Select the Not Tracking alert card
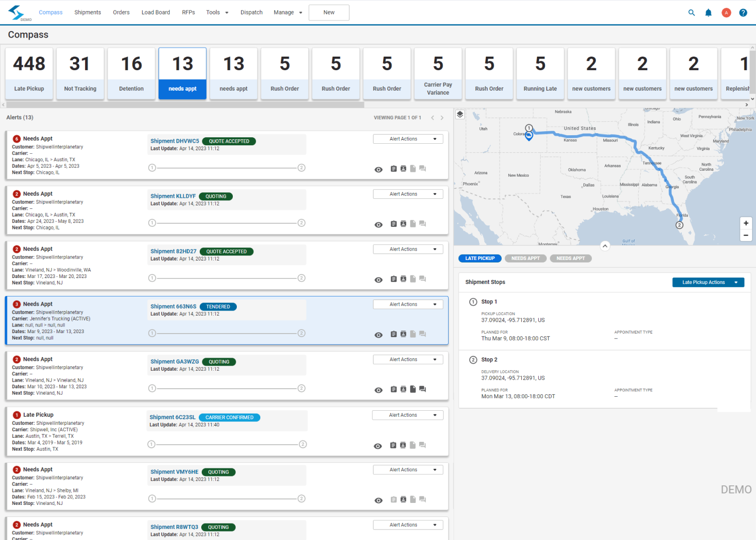This screenshot has width=756, height=540. [x=80, y=73]
